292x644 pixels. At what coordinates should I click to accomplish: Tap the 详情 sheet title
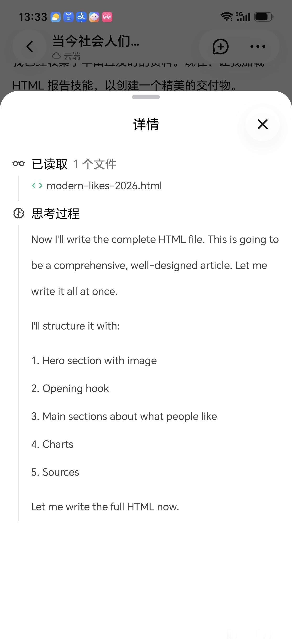pos(146,124)
